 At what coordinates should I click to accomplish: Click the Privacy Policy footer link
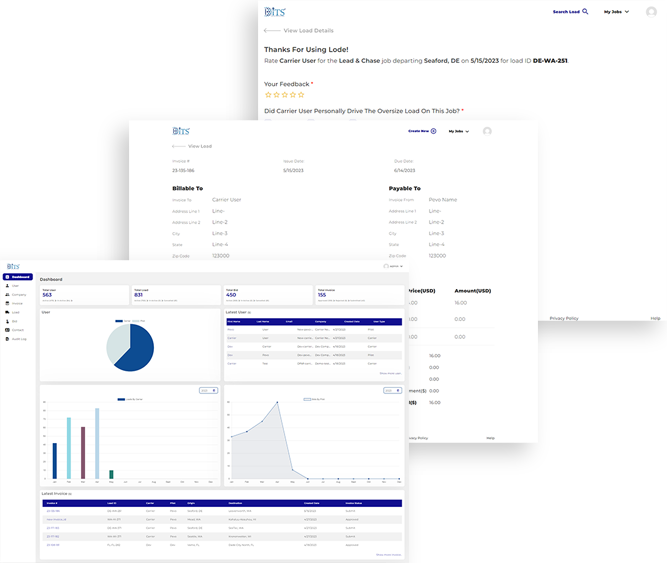(x=565, y=318)
